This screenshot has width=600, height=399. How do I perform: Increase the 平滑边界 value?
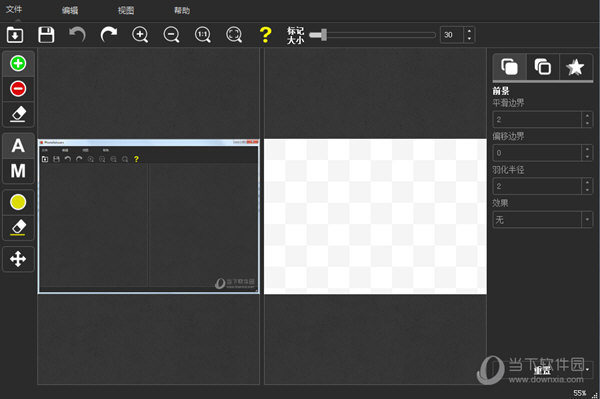pyautogui.click(x=587, y=116)
